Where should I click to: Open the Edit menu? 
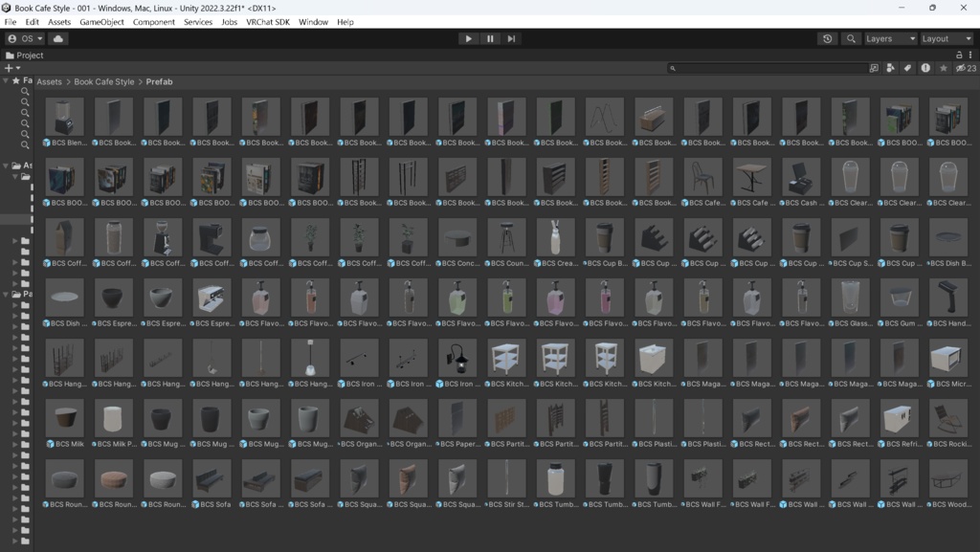32,22
